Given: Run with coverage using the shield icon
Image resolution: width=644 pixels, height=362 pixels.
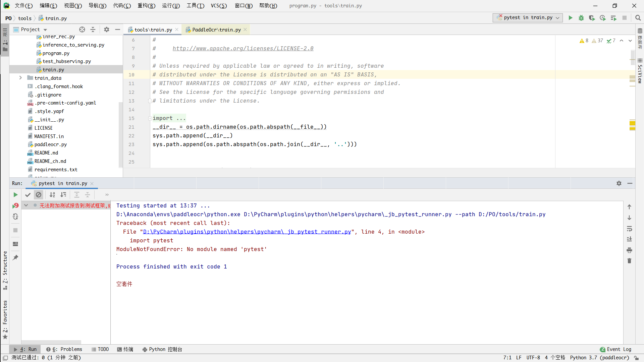Looking at the screenshot, I should (592, 18).
